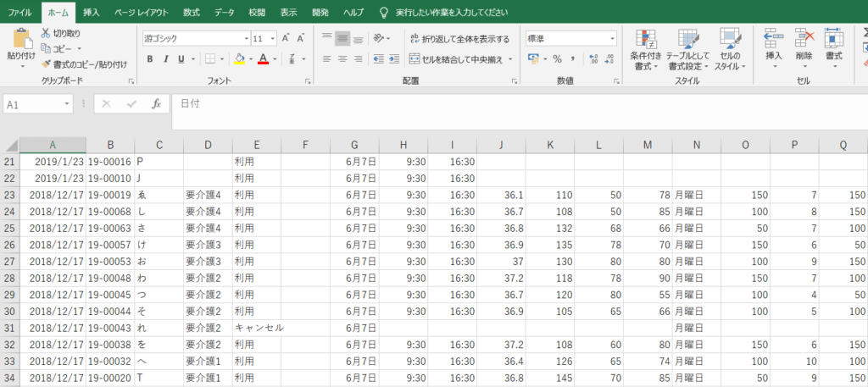Open Format as Table (テーブルとして書式設定)
The height and width of the screenshot is (387, 868).
(x=687, y=50)
